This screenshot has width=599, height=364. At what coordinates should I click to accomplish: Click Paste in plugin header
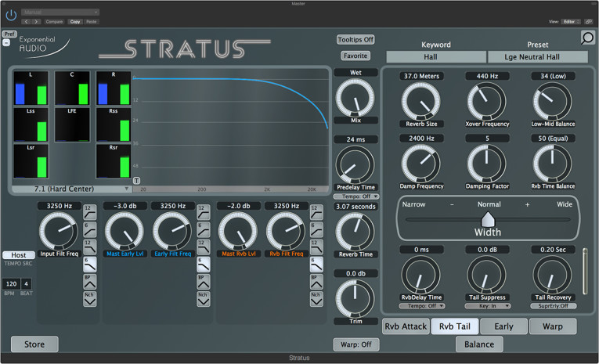92,22
